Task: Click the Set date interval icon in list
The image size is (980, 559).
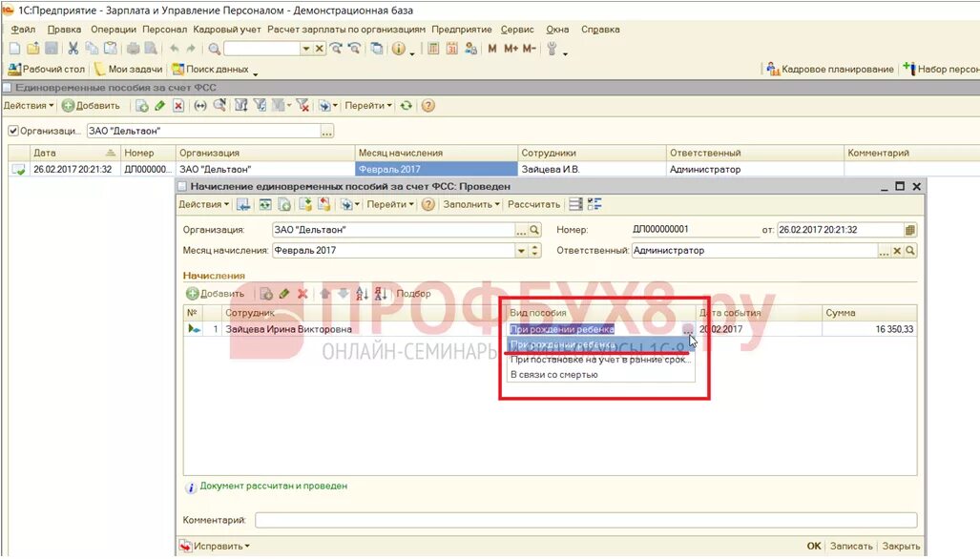Action: tap(200, 106)
